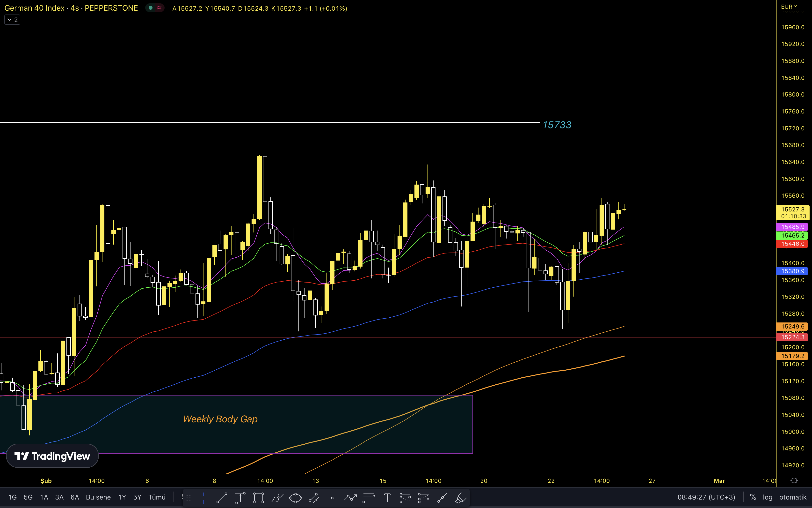Select the price range measure tool
The image size is (812, 508).
tap(240, 498)
